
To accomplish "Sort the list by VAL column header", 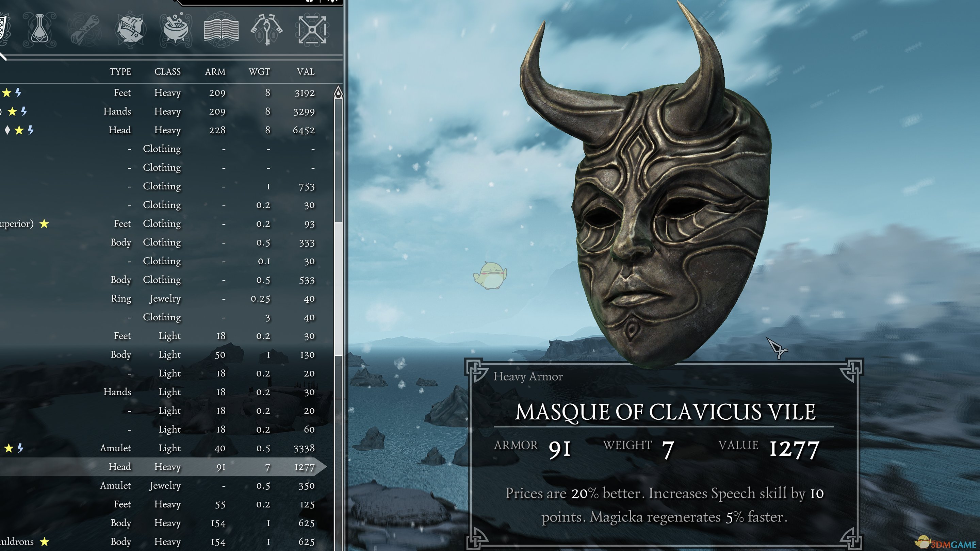I will coord(306,71).
